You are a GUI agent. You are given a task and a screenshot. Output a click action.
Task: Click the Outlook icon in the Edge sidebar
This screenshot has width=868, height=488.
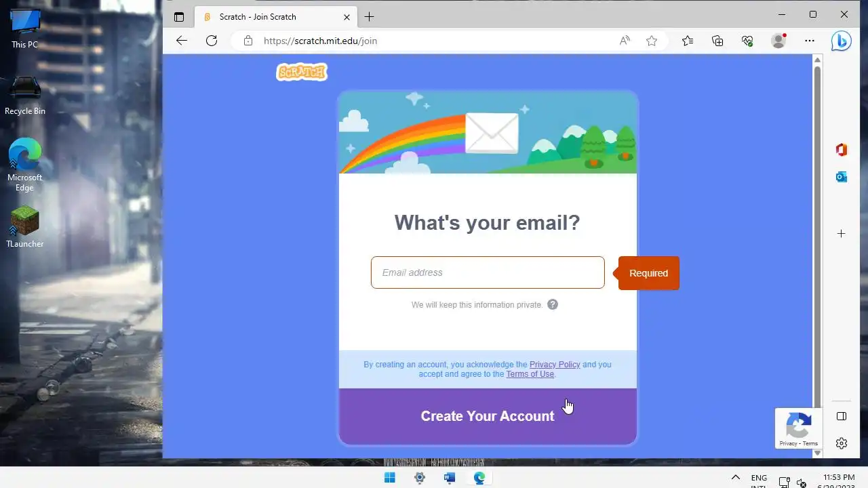(x=842, y=177)
